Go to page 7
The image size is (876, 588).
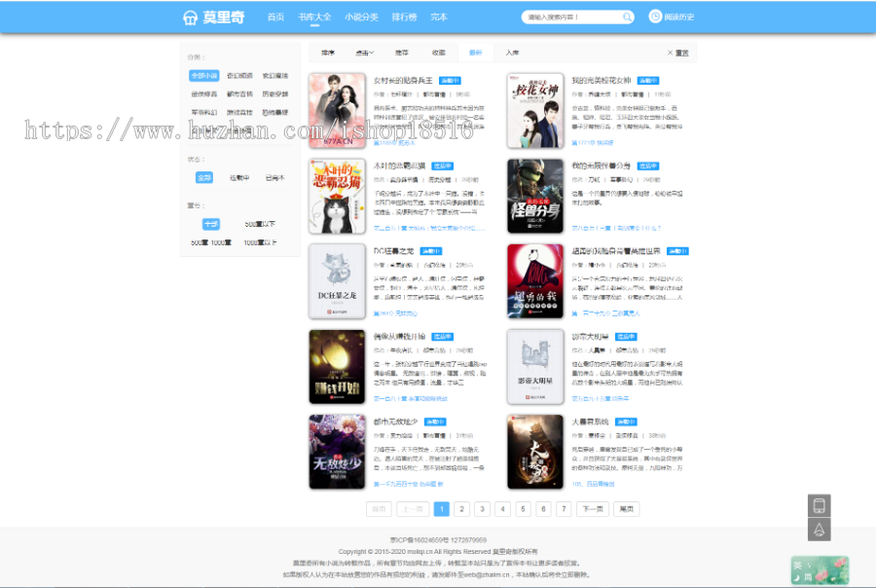[565, 509]
